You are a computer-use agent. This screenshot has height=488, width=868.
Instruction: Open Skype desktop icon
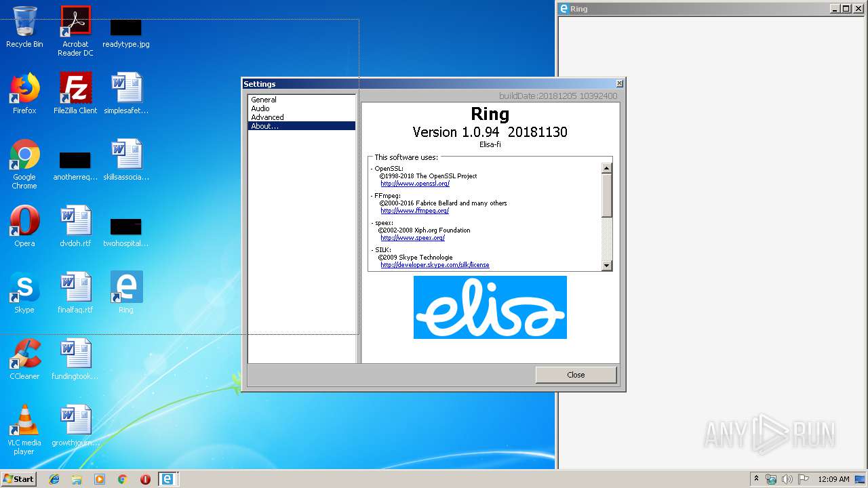[24, 293]
